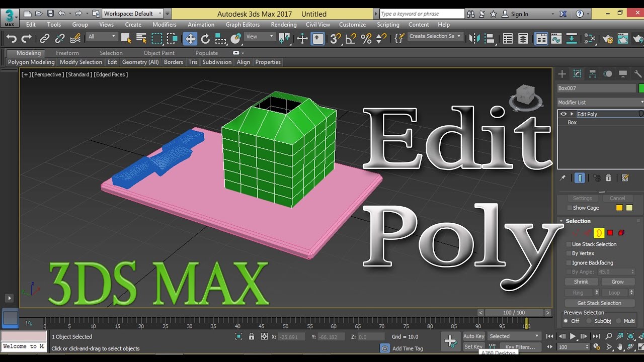644x362 pixels.
Task: Open the Customize menu
Action: [352, 24]
